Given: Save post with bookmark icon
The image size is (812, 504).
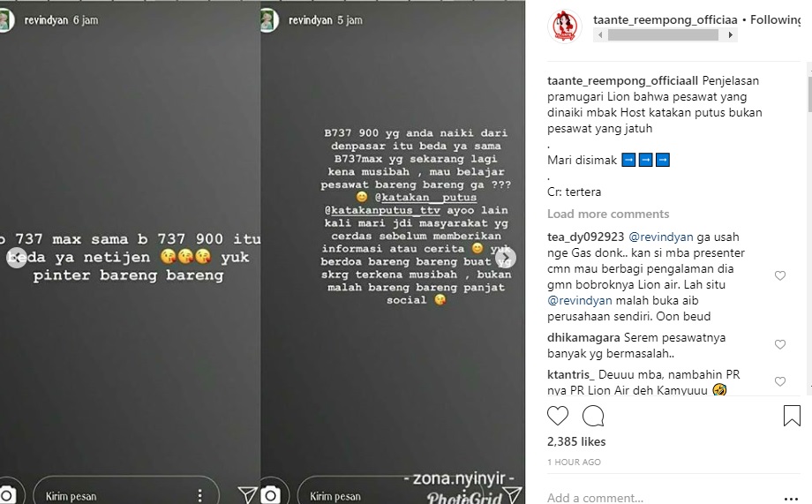Looking at the screenshot, I should [x=792, y=416].
